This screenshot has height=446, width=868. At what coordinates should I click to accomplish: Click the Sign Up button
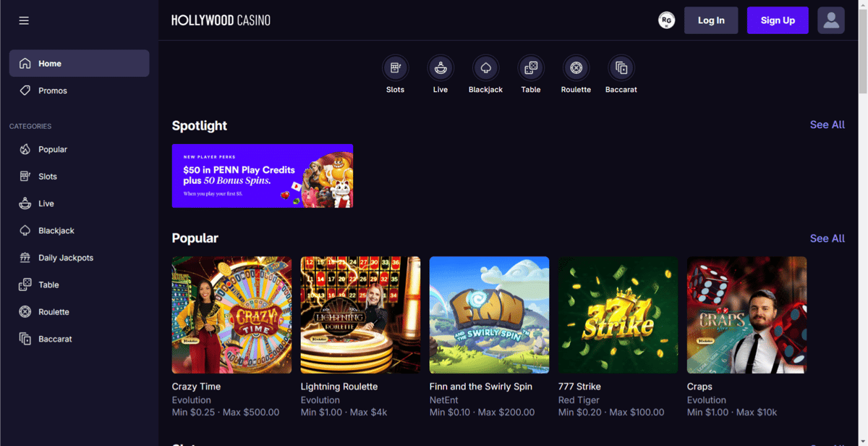778,20
